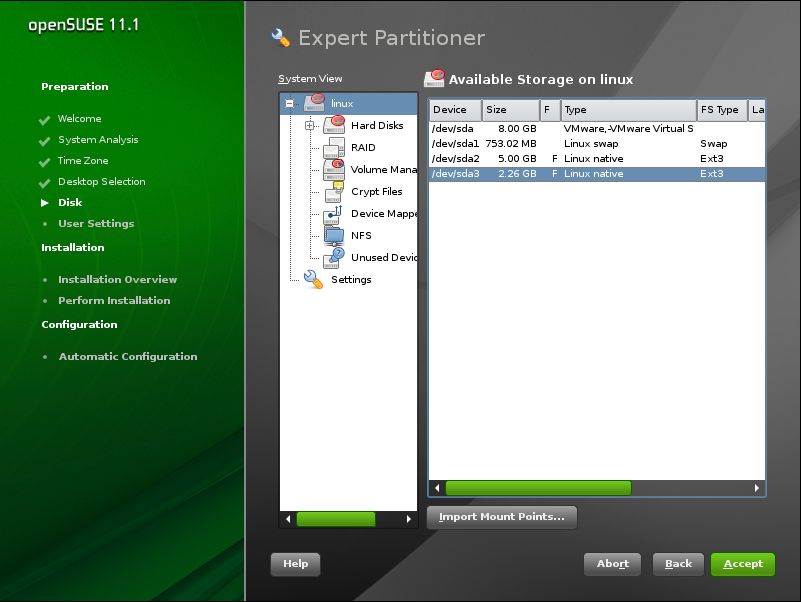This screenshot has height=602, width=801.
Task: Click the Disk step in sidebar
Action: (70, 202)
